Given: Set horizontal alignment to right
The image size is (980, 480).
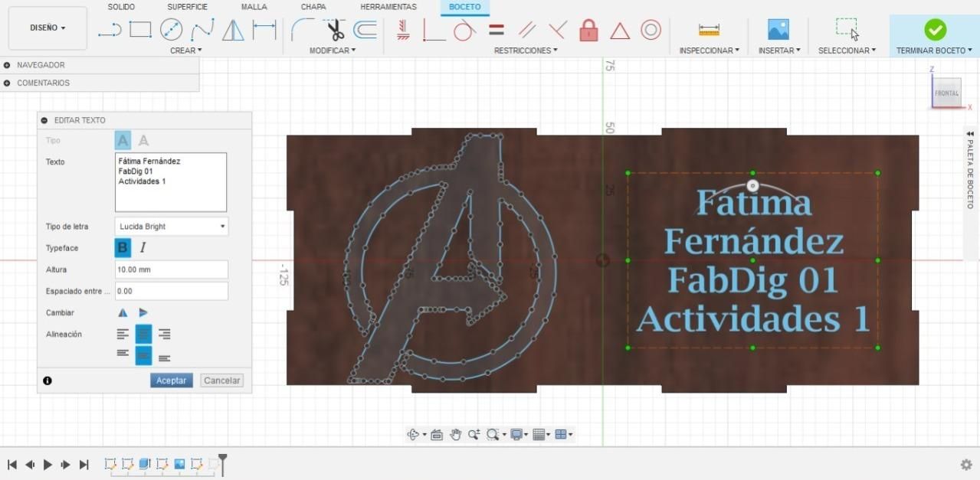Looking at the screenshot, I should 164,334.
